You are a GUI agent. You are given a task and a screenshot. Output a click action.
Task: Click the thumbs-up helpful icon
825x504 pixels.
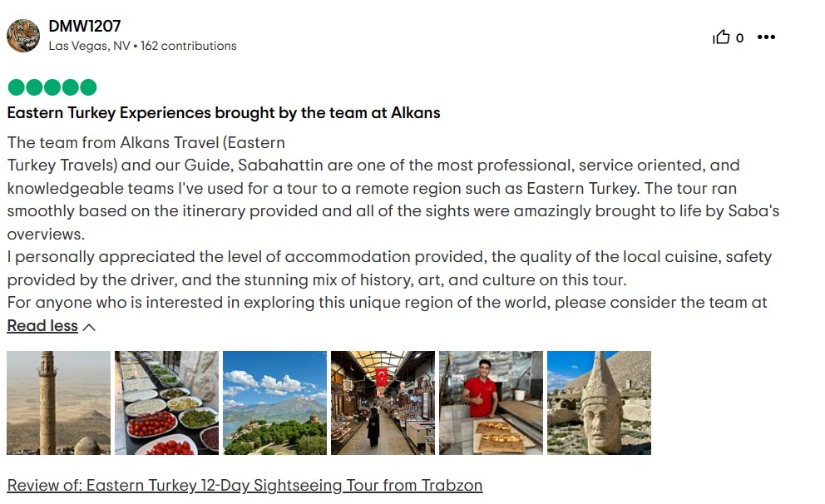(721, 37)
